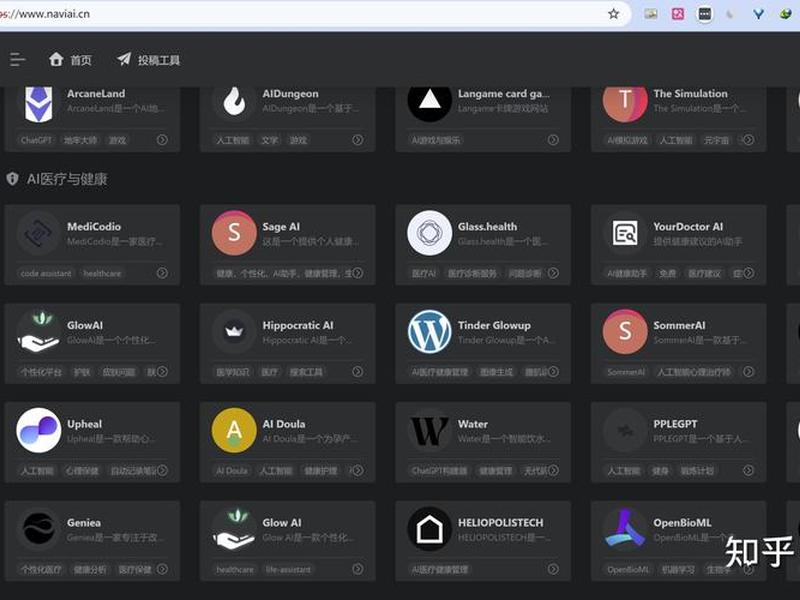This screenshot has height=600, width=800.
Task: Click the healthcare tag on Glow AI card
Action: (235, 569)
